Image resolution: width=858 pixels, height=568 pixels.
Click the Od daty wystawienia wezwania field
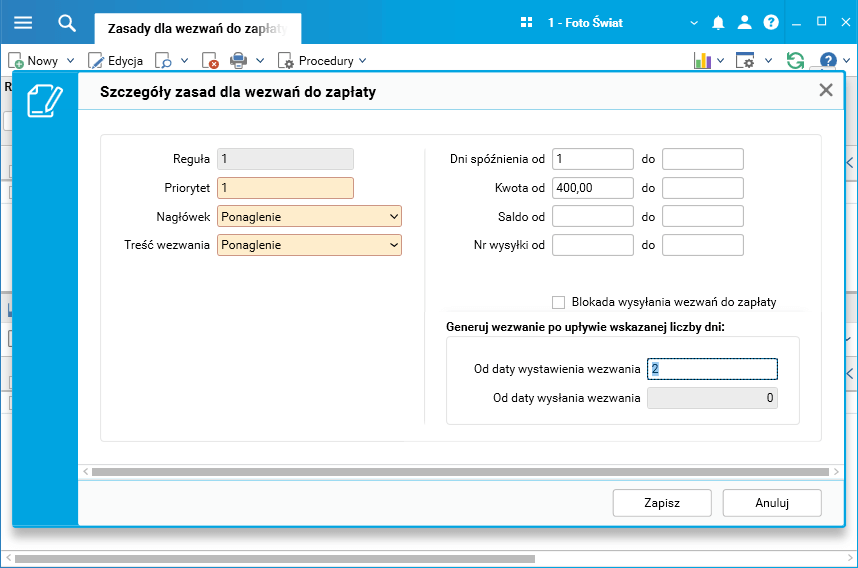712,369
